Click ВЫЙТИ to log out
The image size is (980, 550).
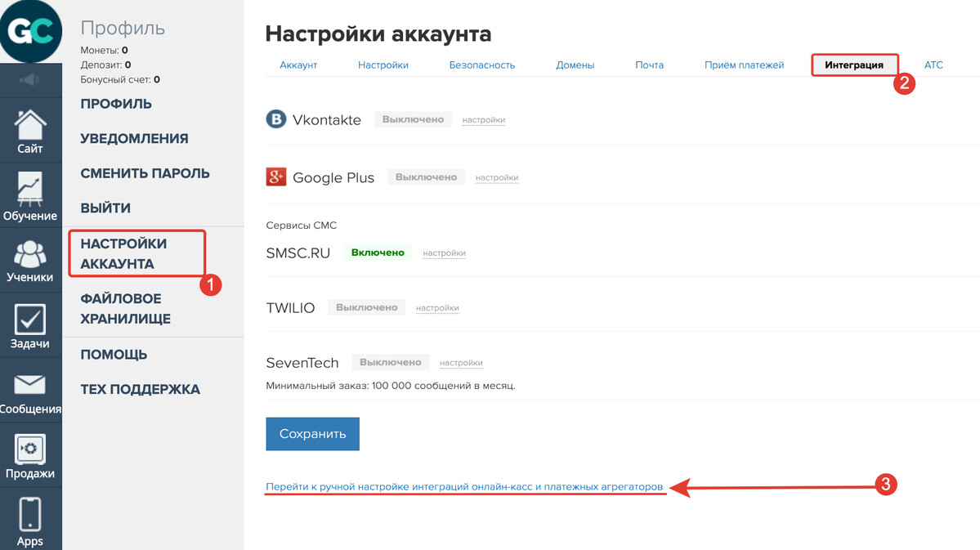coord(105,208)
